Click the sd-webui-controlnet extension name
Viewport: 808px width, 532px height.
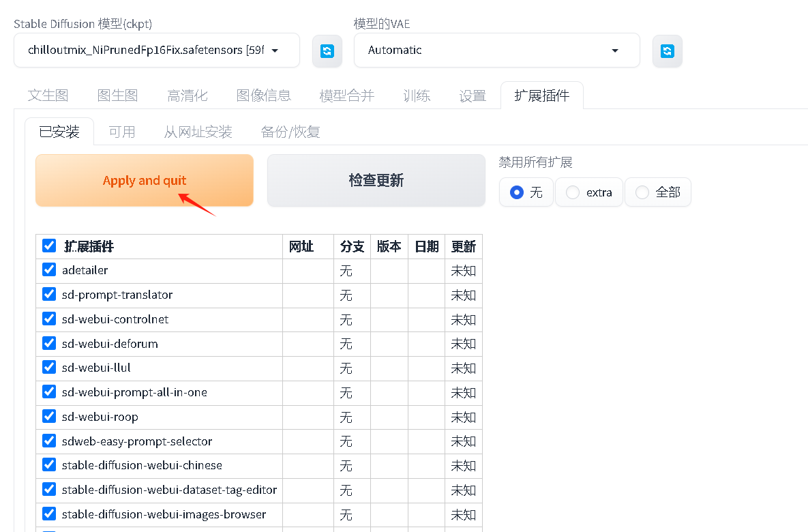point(115,319)
